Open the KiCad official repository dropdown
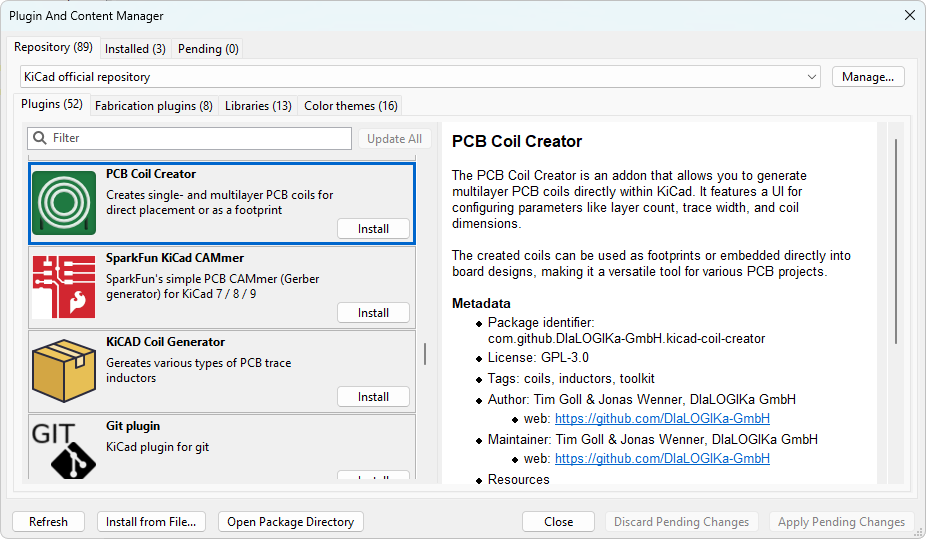 tap(420, 77)
